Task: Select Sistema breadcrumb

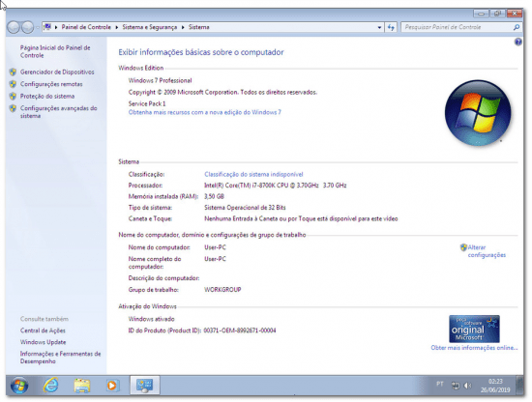Action: click(x=199, y=27)
